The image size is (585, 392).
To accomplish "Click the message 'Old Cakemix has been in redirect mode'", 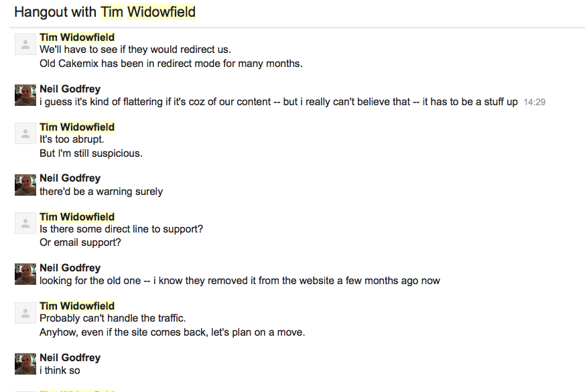I will tap(171, 64).
